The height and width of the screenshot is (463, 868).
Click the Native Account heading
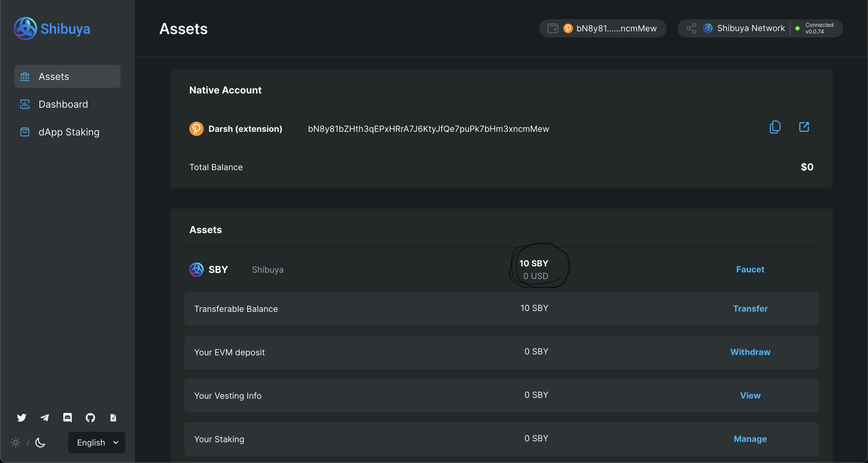point(225,90)
